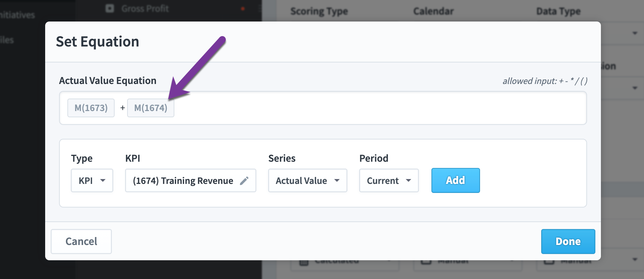Screen dimensions: 644x279
Task: Click the Calendar column header
Action: 434,11
